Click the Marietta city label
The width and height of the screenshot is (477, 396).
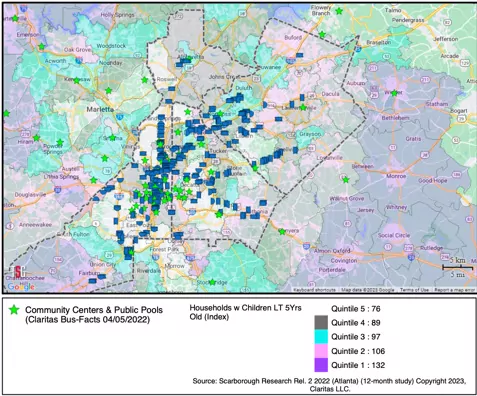coord(100,109)
